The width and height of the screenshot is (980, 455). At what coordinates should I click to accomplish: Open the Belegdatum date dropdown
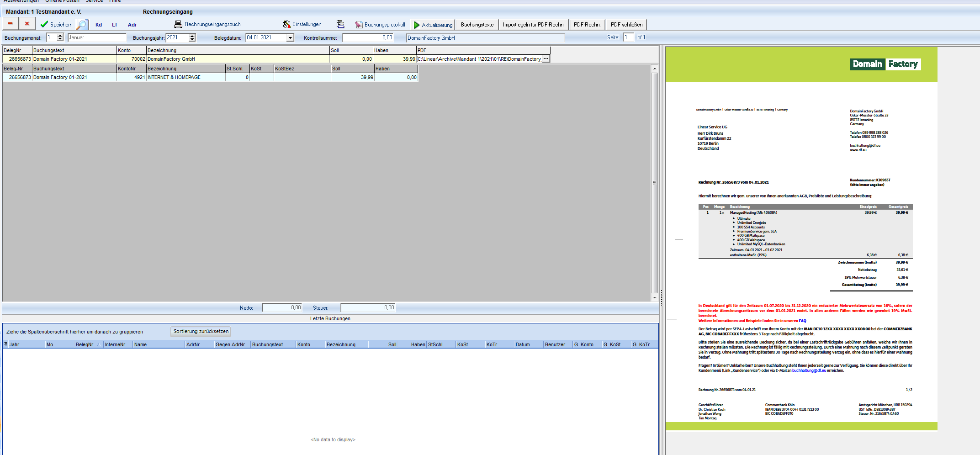[290, 38]
